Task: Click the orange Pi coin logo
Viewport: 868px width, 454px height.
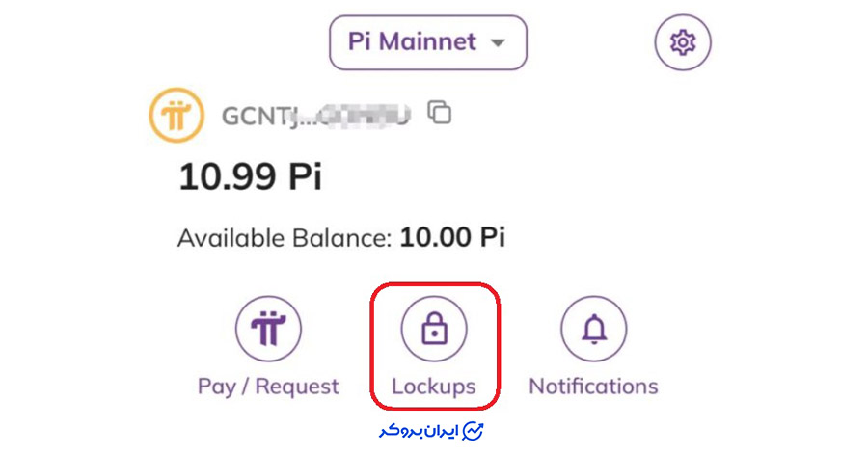Action: click(x=176, y=116)
